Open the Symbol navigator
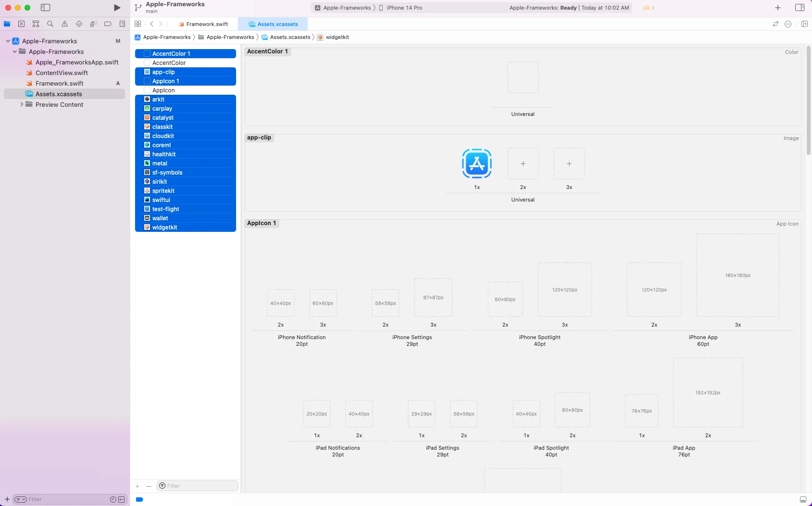 (36, 24)
